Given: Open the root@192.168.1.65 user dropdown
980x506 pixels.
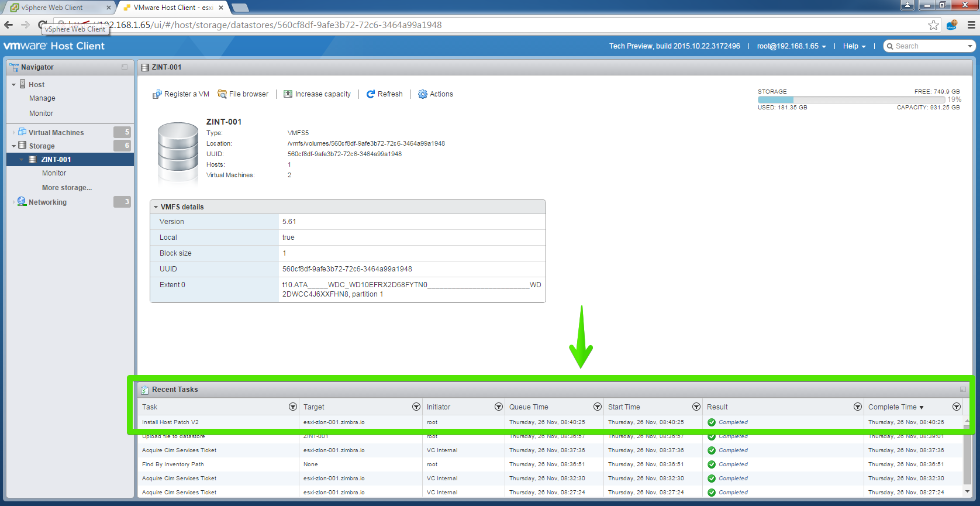Looking at the screenshot, I should (x=792, y=46).
